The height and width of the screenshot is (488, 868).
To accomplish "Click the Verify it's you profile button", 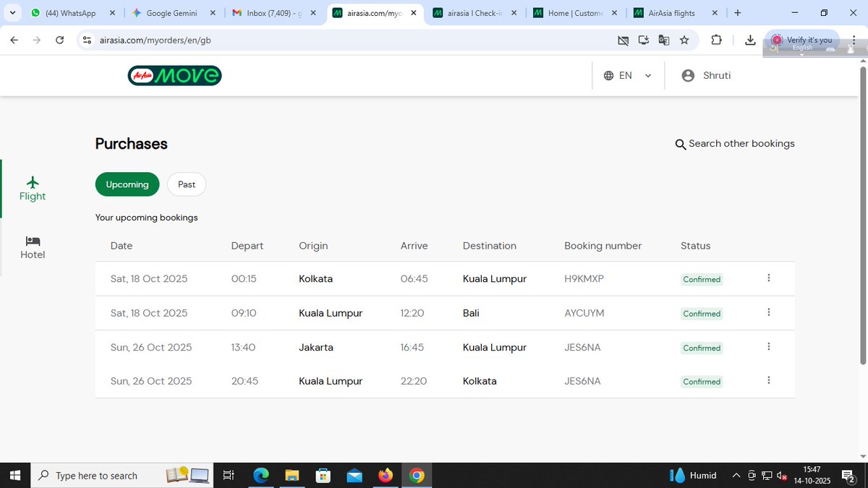I will click(x=802, y=40).
